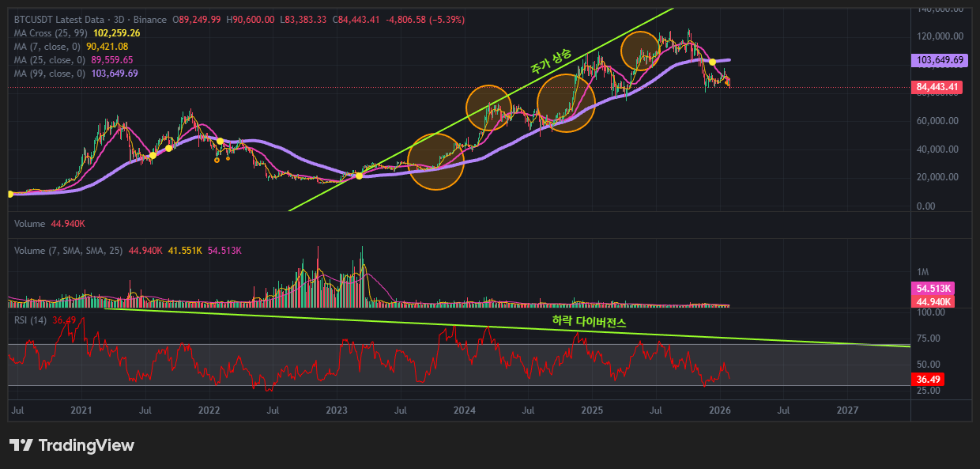This screenshot has height=469, width=980.
Task: Expand the RSI (14) indicator legend
Action: (x=32, y=320)
